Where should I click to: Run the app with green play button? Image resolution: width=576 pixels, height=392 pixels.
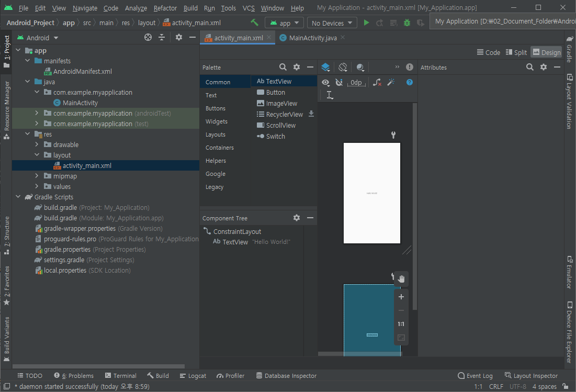coord(366,23)
